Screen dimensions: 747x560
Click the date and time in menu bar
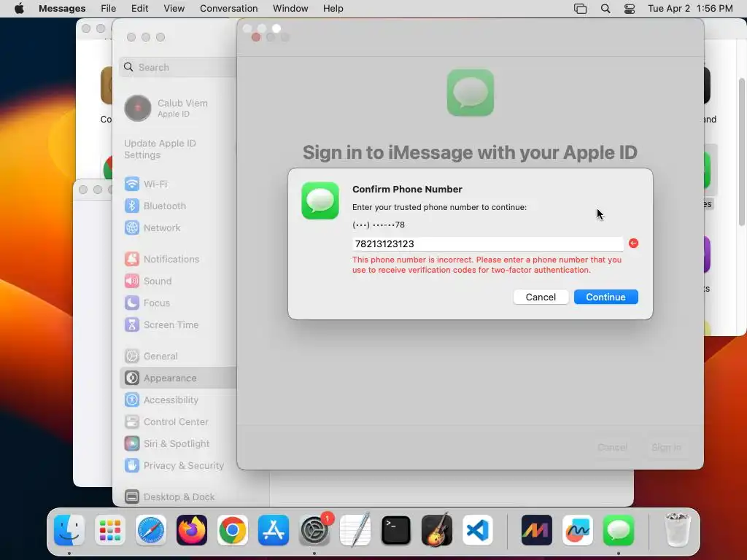click(x=690, y=9)
